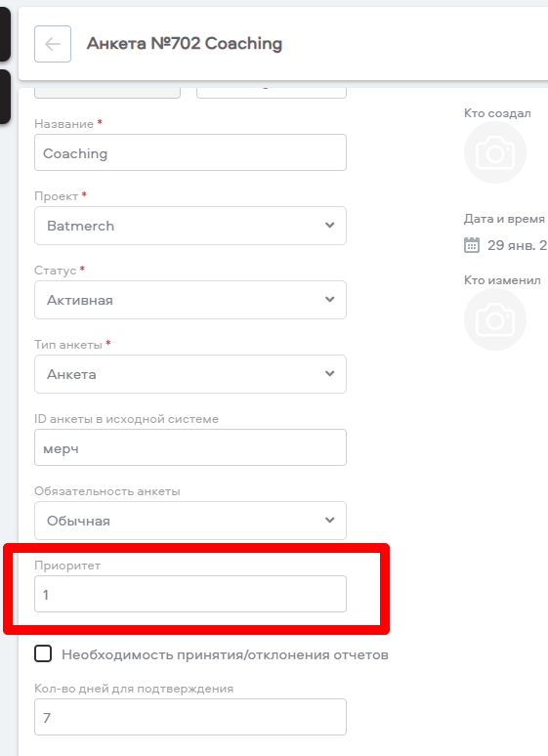Click the Анкета №702 Coaching page title

tap(185, 43)
